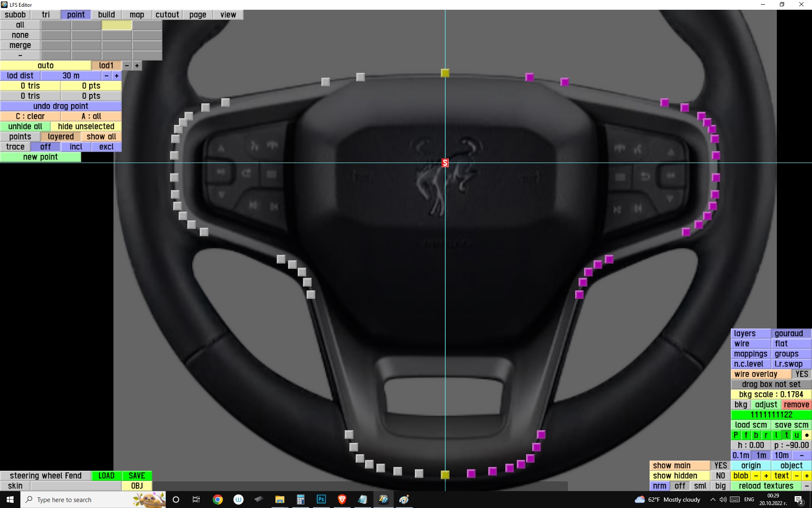
Task: Toggle wire overlay YES
Action: [801, 374]
